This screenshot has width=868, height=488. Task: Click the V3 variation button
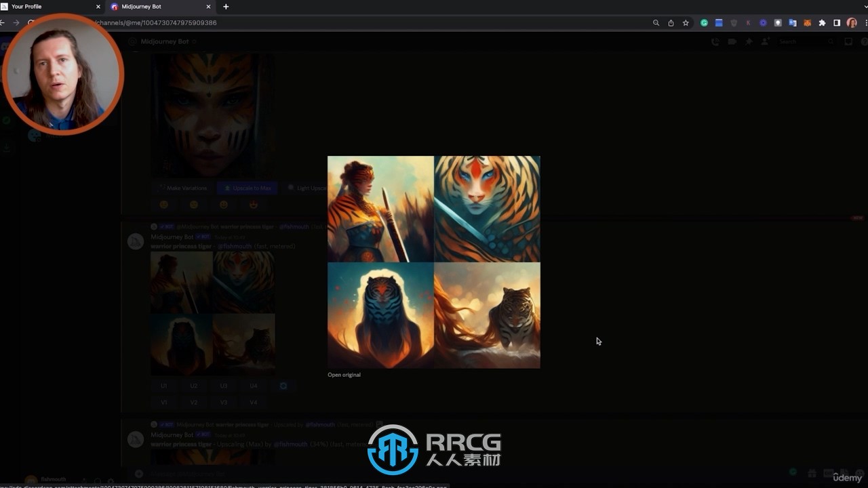tap(223, 402)
